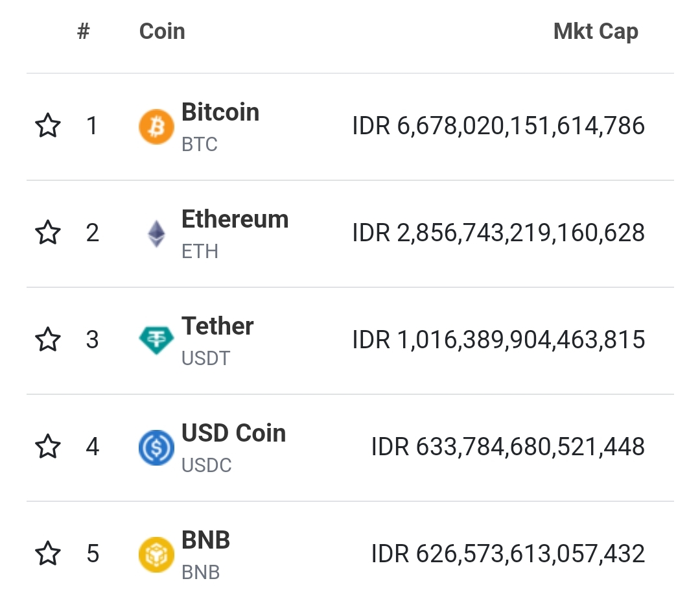The height and width of the screenshot is (594, 700).
Task: Toggle the star next to Ethereum
Action: click(47, 233)
